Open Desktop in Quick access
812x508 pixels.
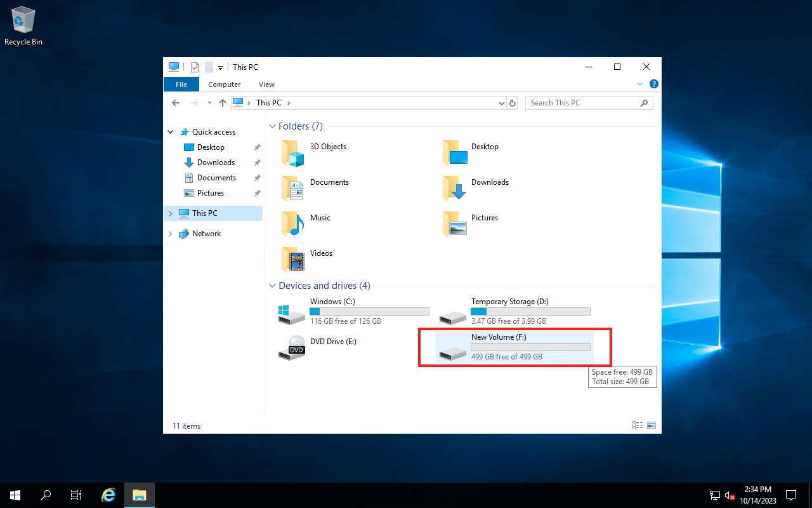click(x=211, y=147)
